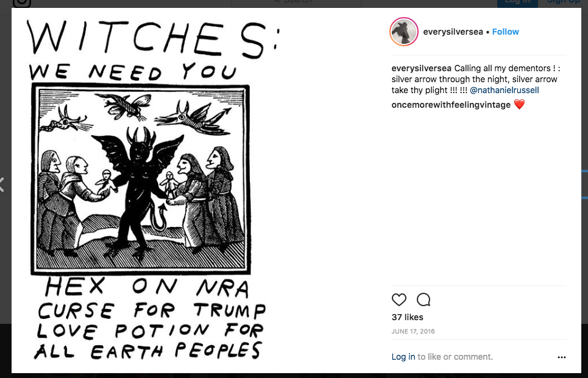Click the red heart emoji comment
Screen dimensions: 588x378
coord(519,105)
